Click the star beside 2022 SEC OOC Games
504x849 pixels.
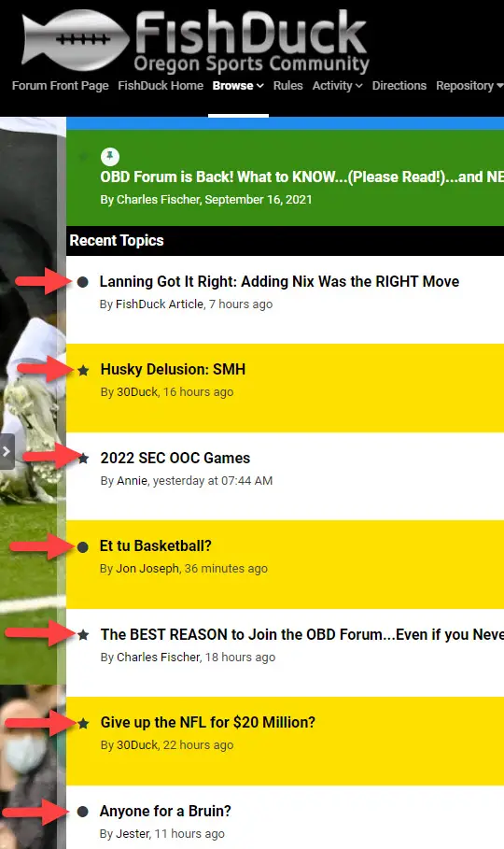coord(83,459)
